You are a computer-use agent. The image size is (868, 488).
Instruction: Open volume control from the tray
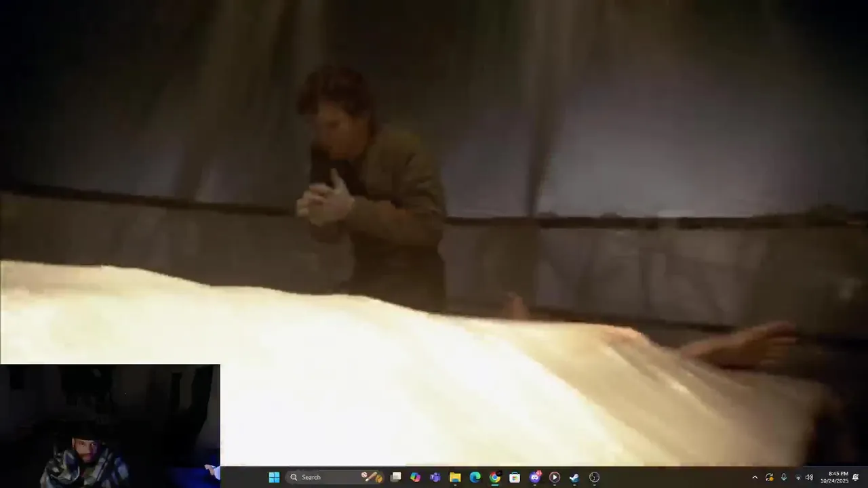pyautogui.click(x=809, y=477)
